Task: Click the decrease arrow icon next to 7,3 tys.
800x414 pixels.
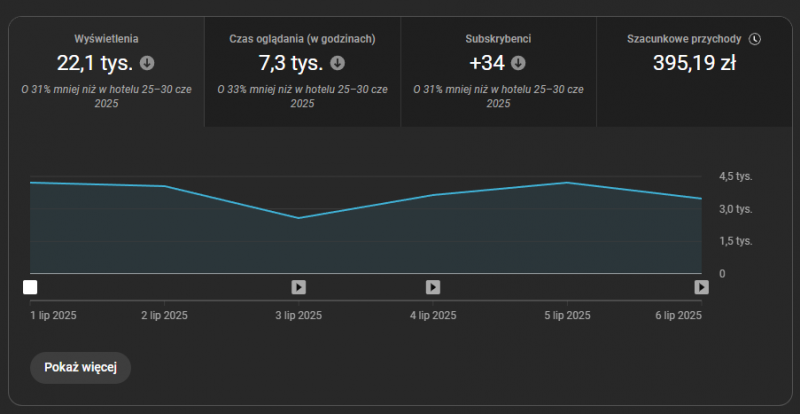Action: coord(337,63)
